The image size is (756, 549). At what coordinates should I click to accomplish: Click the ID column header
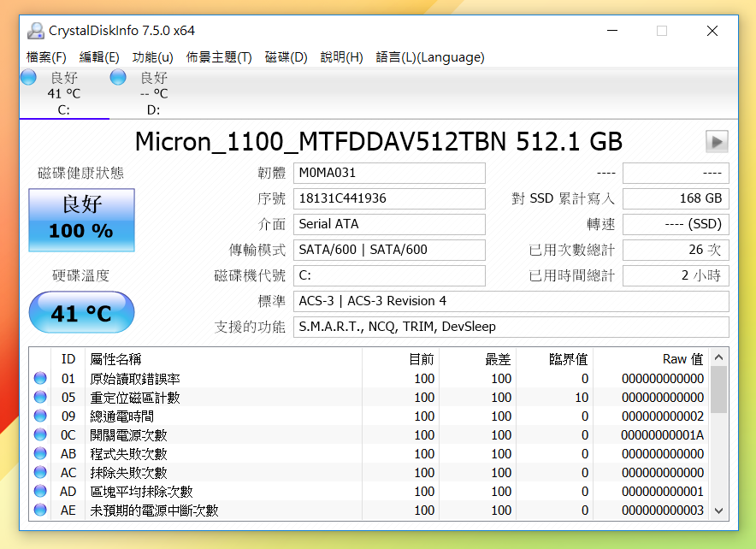point(68,359)
